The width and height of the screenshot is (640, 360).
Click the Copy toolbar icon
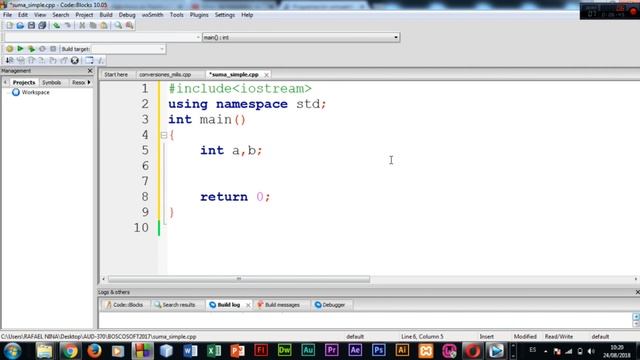[x=93, y=25]
